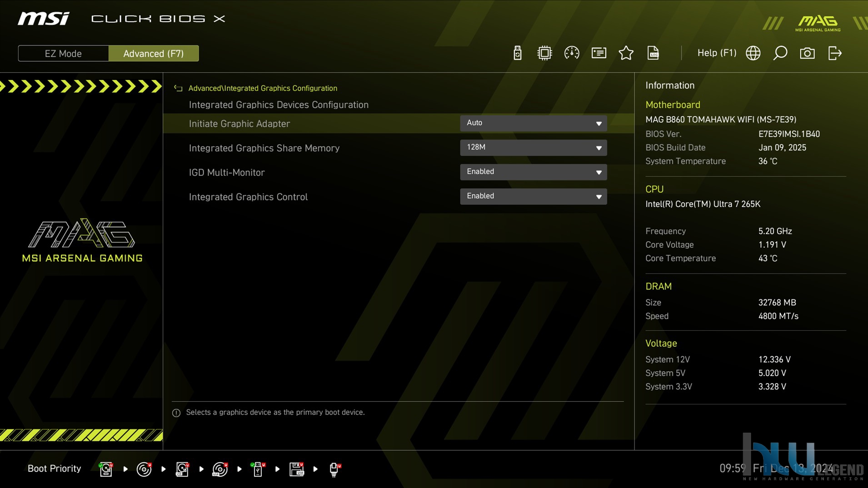This screenshot has height=488, width=868.
Task: Click BIOS version value E7E39IMSI.1B40
Action: pyautogui.click(x=789, y=134)
